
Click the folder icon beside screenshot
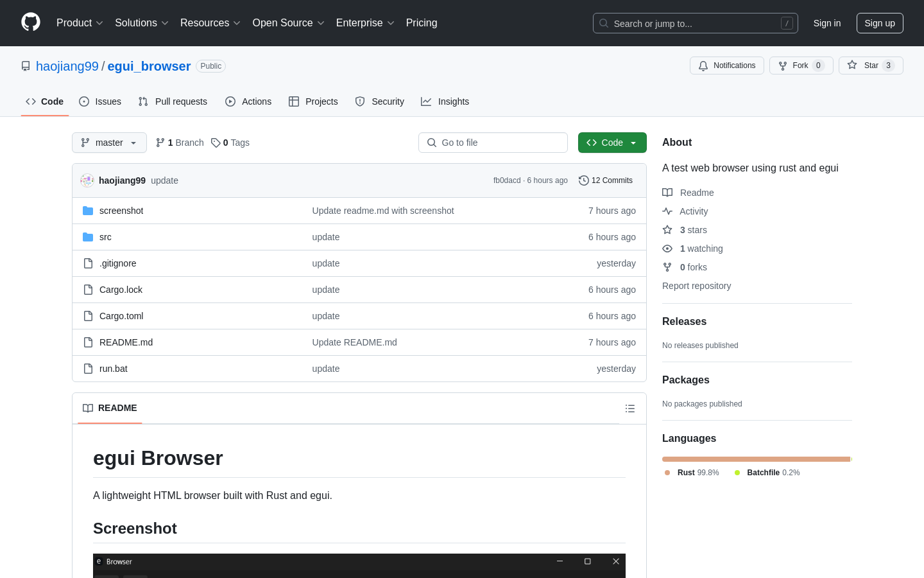88,211
